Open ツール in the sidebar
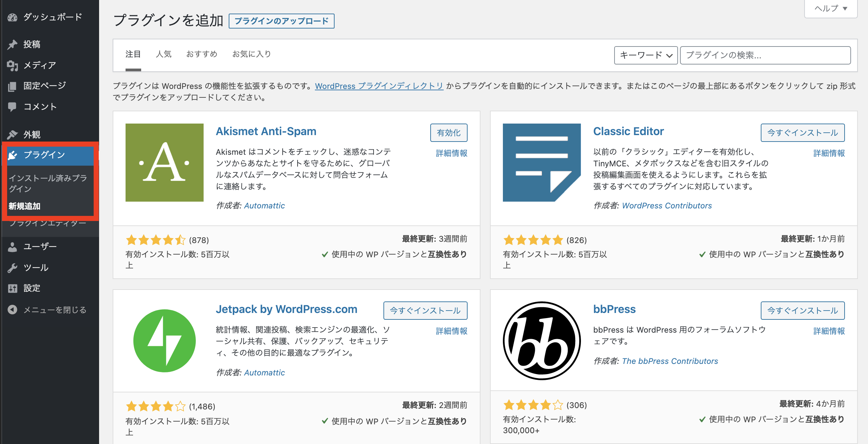Screen dimensions: 868x444 click(50, 268)
